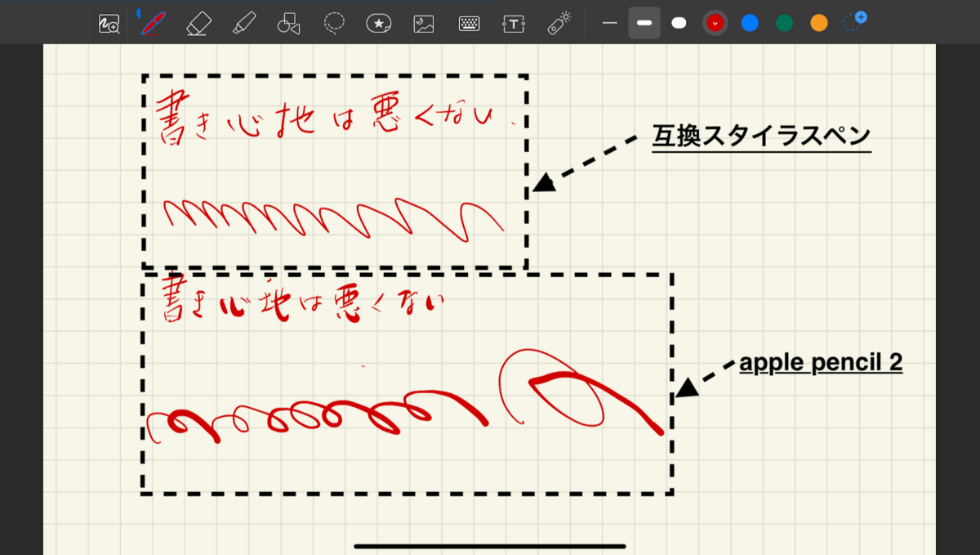Select the medium stroke width
The image size is (980, 555).
(x=644, y=22)
